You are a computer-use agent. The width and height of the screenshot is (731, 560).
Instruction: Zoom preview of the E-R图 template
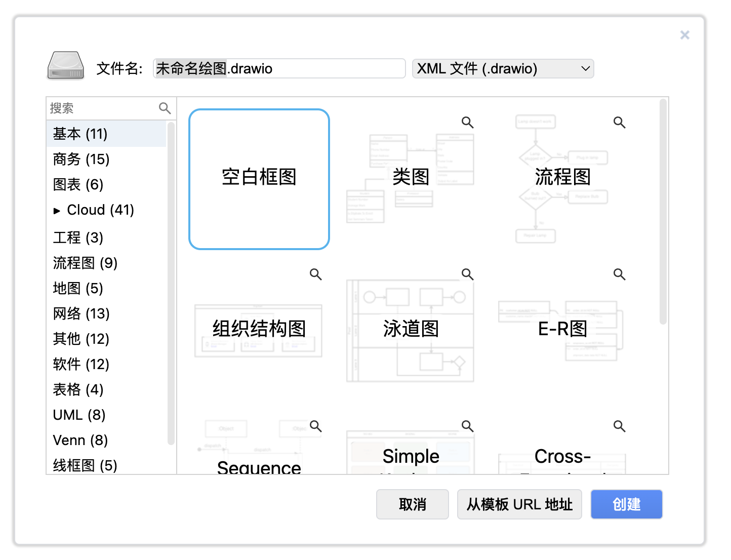click(619, 274)
